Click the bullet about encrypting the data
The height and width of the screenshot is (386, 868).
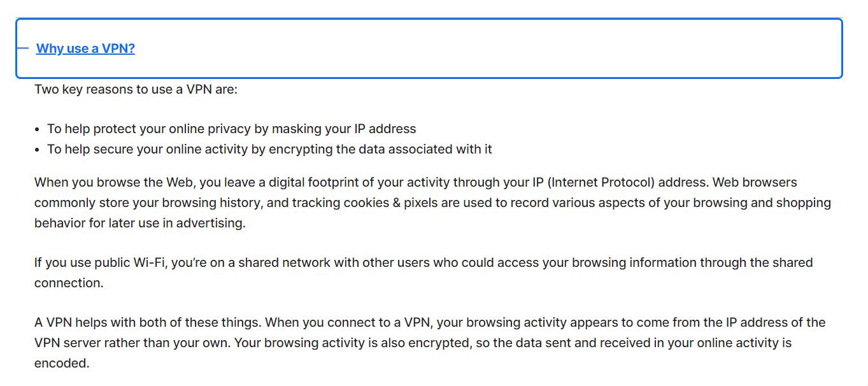(269, 149)
